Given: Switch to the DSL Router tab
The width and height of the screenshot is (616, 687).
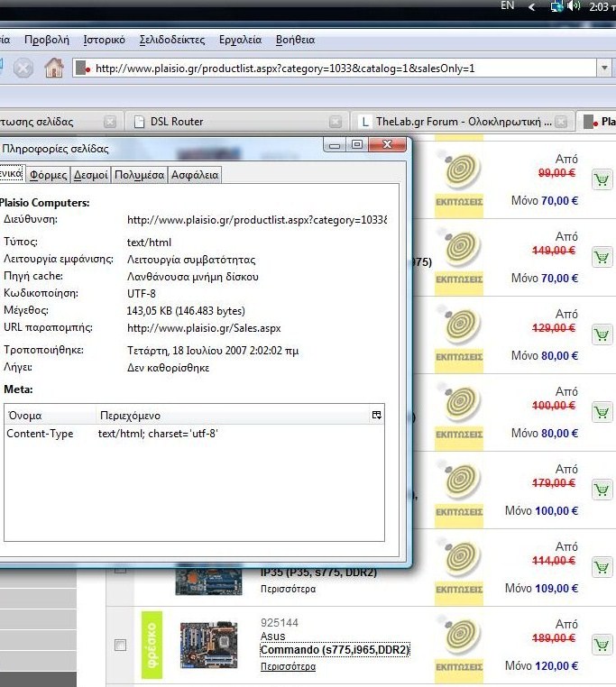Looking at the screenshot, I should click(235, 122).
